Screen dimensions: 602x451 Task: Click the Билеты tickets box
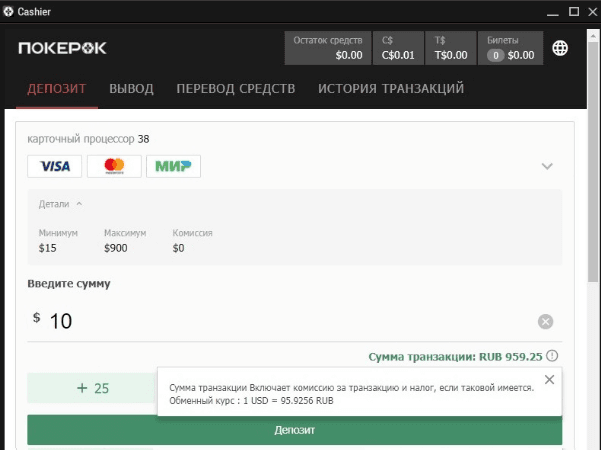pyautogui.click(x=510, y=48)
